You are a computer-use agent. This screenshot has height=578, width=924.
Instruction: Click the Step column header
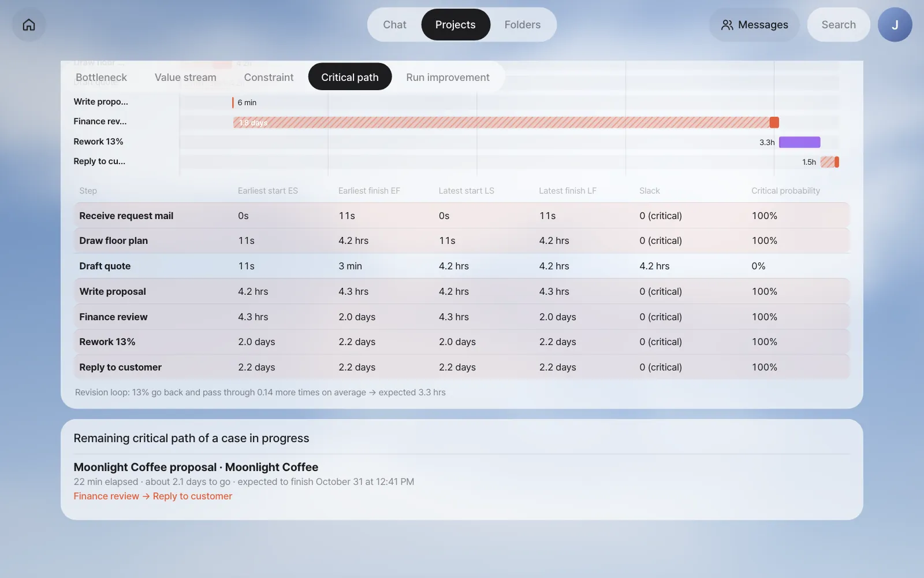pyautogui.click(x=88, y=191)
